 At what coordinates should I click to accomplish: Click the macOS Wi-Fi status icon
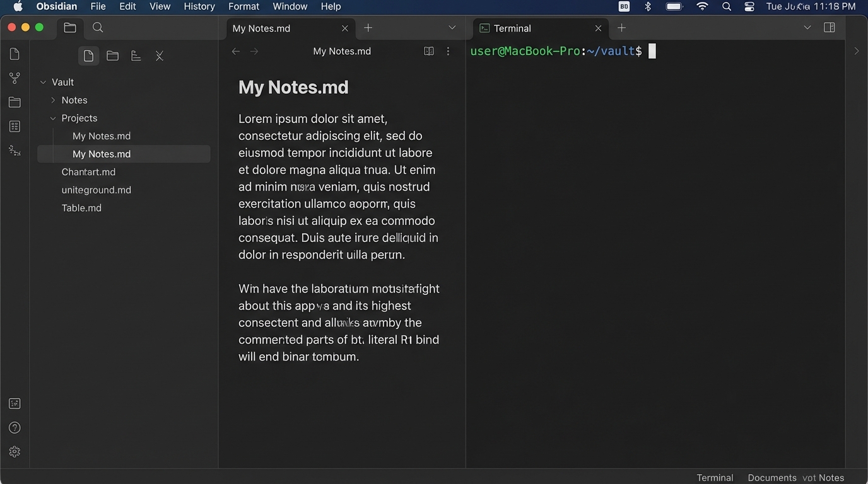702,6
